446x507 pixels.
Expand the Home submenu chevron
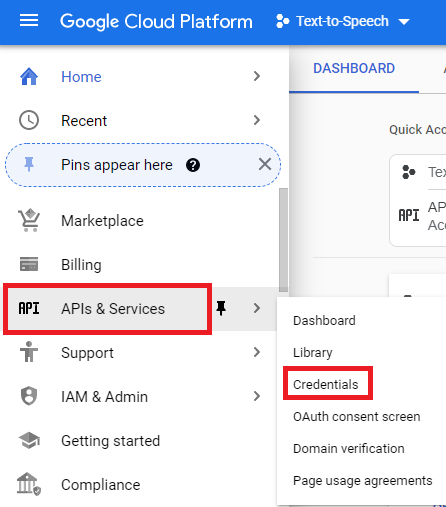(x=256, y=76)
